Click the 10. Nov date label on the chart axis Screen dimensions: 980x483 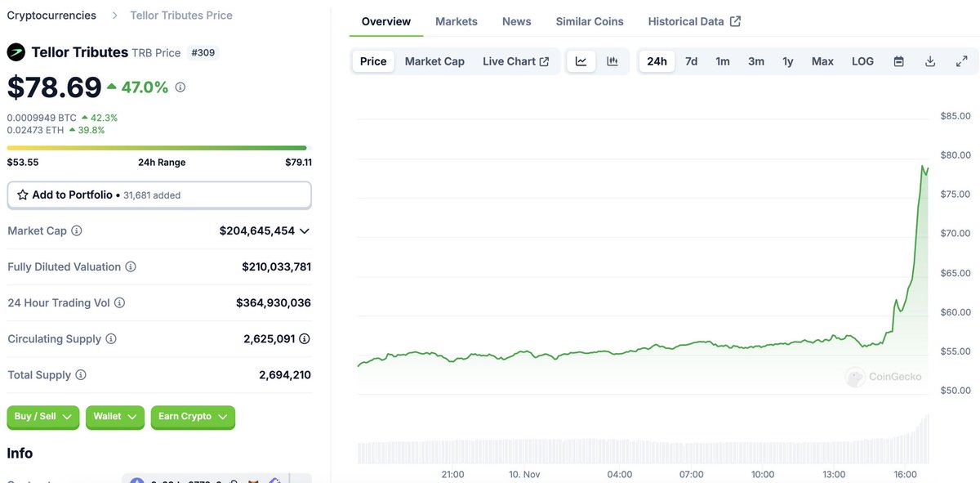524,475
